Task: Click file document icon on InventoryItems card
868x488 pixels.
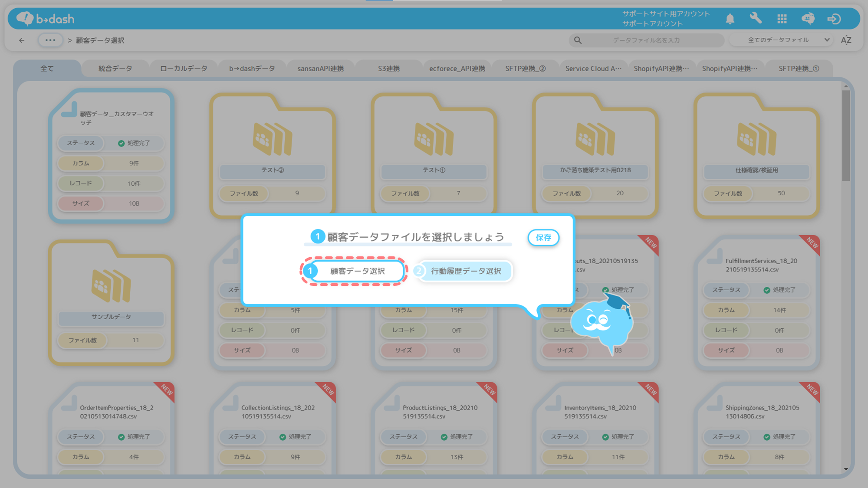Action: point(553,404)
